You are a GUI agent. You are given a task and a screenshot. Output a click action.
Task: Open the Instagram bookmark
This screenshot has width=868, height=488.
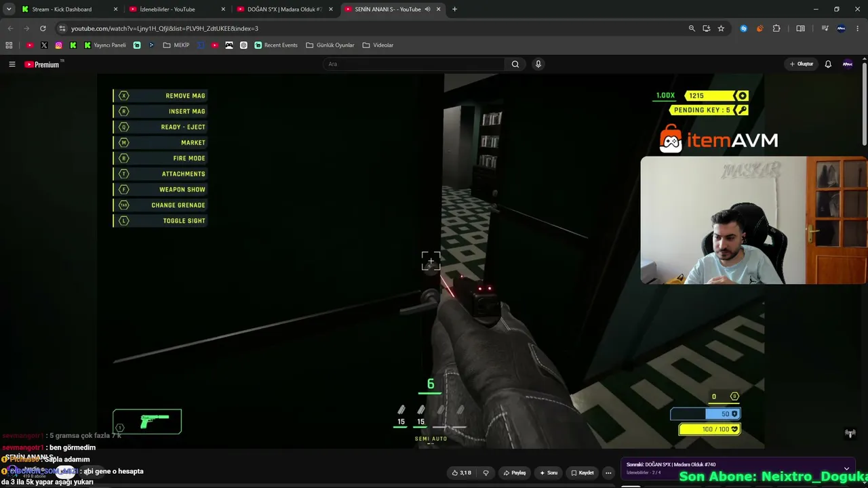coord(59,45)
